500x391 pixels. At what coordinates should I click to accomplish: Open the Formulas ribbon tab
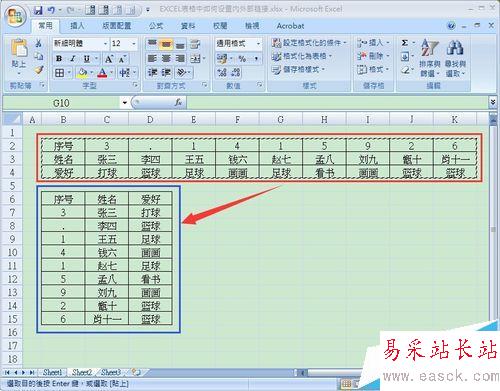156,26
